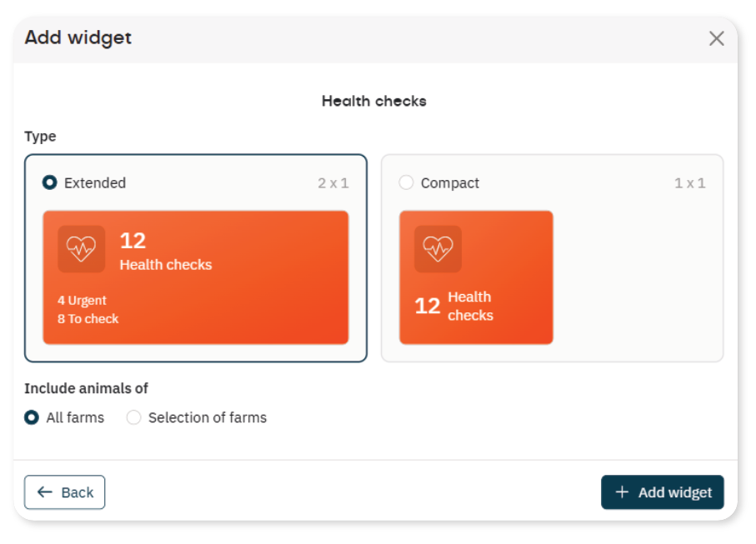Click the Extended orange widget preview
Screen dimensions: 756x544
pyautogui.click(x=196, y=277)
